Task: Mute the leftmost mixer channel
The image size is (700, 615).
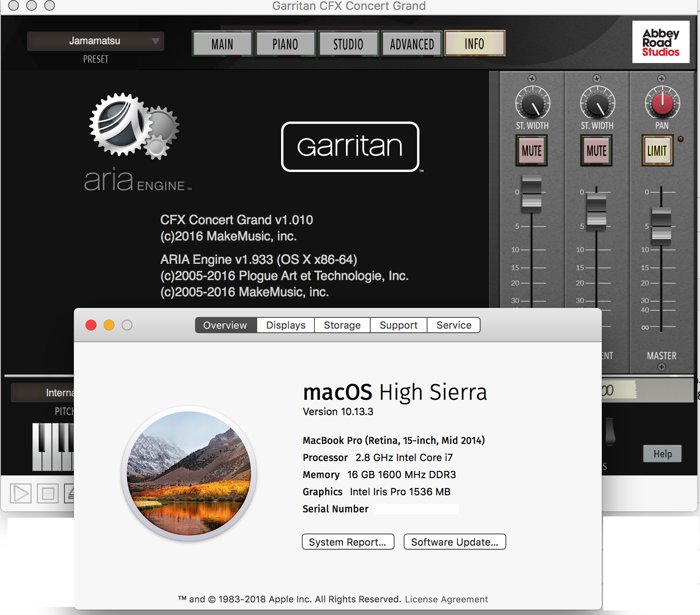Action: pos(532,151)
